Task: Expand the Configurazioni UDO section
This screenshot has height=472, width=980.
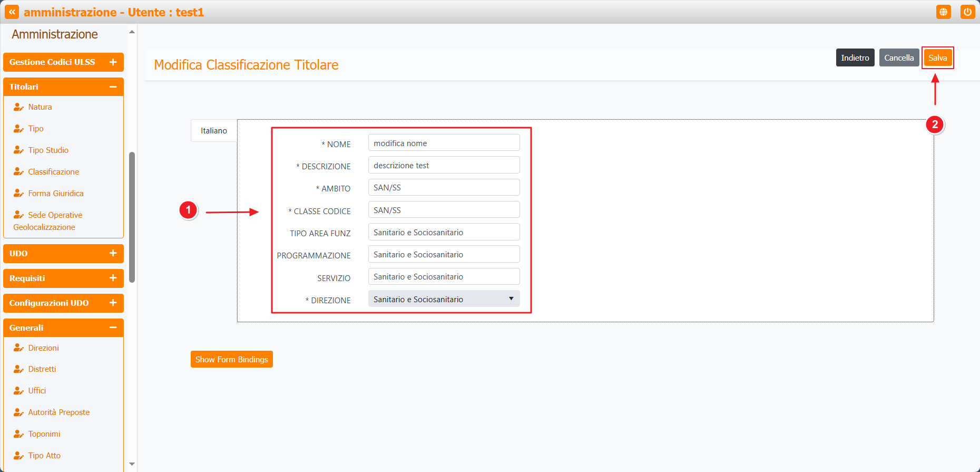Action: point(113,303)
